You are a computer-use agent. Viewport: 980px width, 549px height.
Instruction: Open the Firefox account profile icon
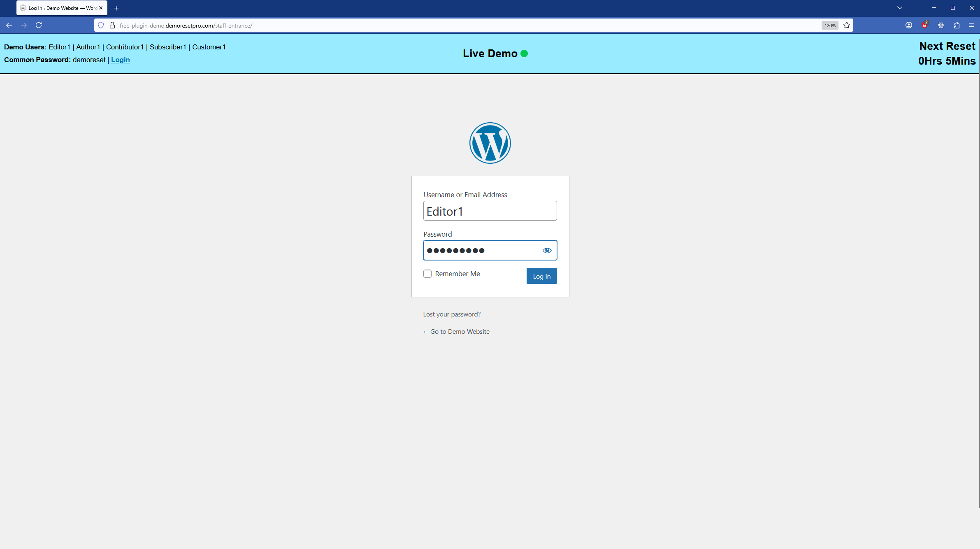(x=909, y=25)
